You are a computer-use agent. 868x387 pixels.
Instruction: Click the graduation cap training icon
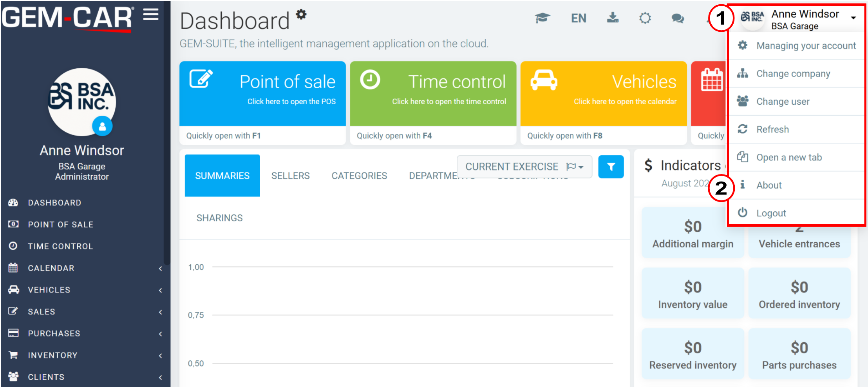pos(542,18)
